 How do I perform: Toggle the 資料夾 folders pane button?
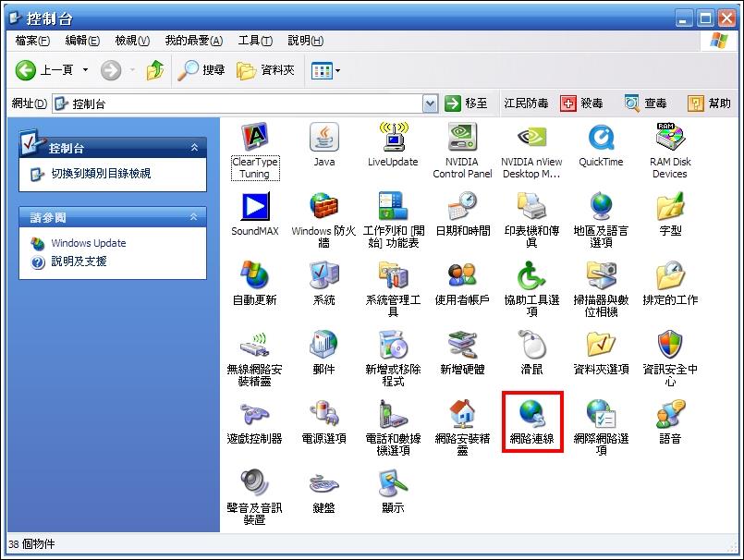266,70
